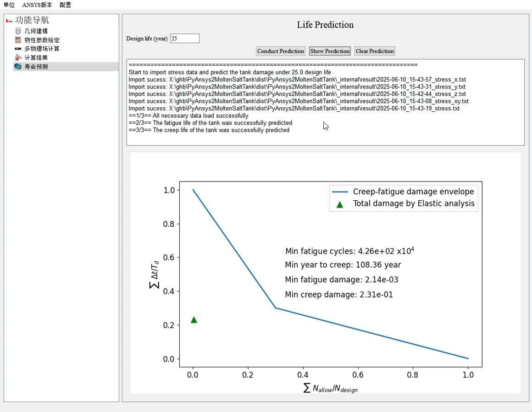Click the cylinder icon beside 几何建模
The height and width of the screenshot is (412, 532).
(18, 31)
